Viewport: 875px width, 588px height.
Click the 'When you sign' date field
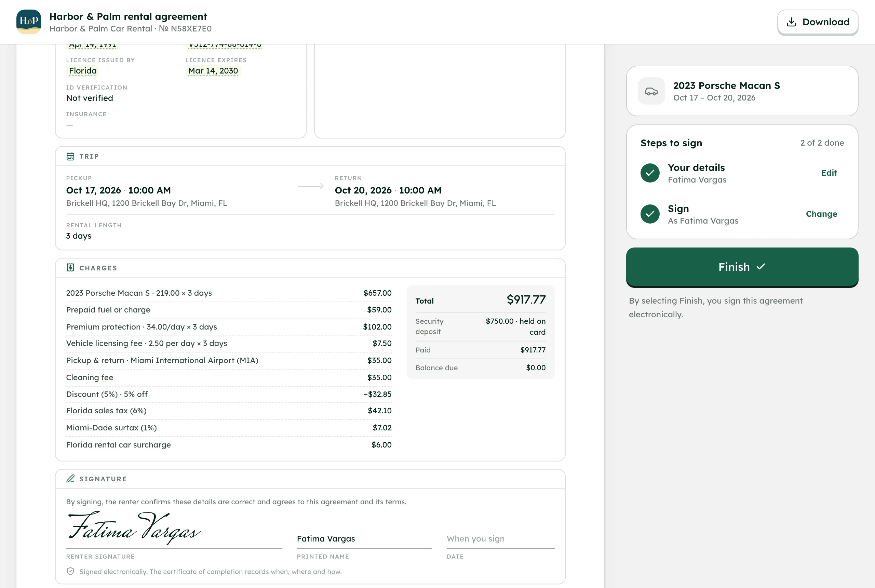click(500, 539)
